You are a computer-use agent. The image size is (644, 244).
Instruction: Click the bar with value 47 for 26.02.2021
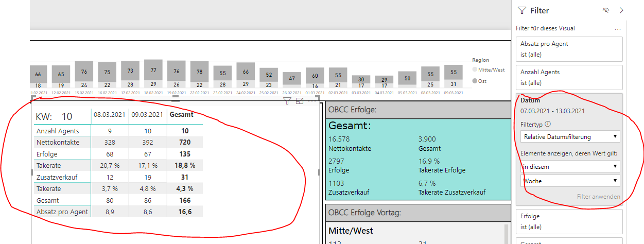pos(292,79)
